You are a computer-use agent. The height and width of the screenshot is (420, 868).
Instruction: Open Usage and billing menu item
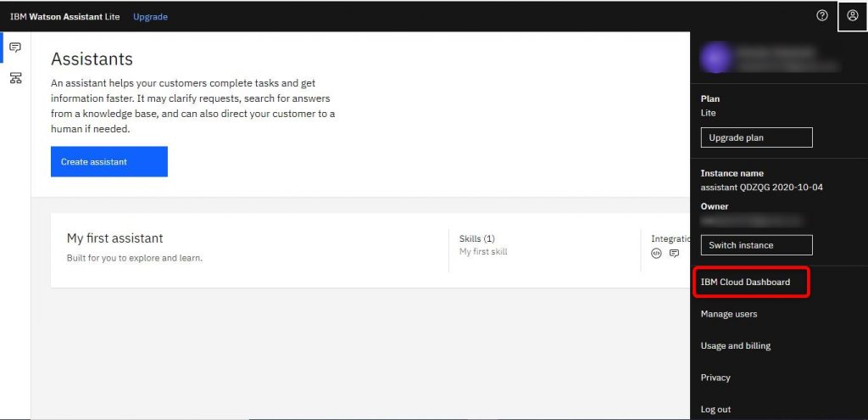click(735, 345)
